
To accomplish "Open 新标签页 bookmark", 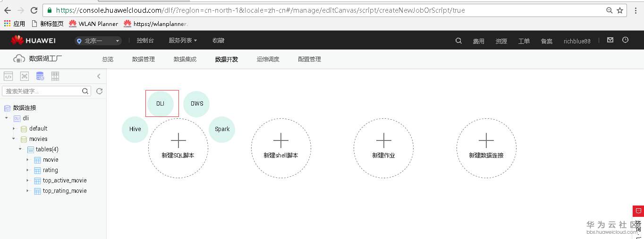I will pyautogui.click(x=47, y=24).
